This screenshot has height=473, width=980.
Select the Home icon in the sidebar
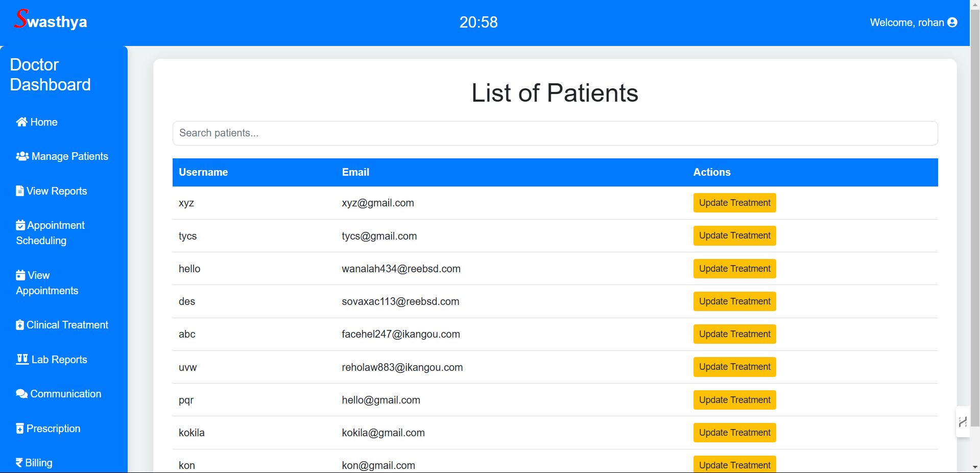[x=21, y=122]
